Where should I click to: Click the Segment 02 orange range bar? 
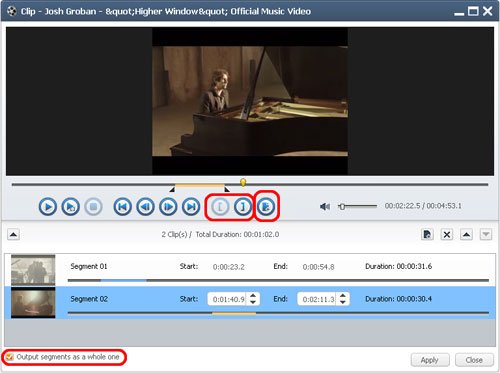[234, 313]
